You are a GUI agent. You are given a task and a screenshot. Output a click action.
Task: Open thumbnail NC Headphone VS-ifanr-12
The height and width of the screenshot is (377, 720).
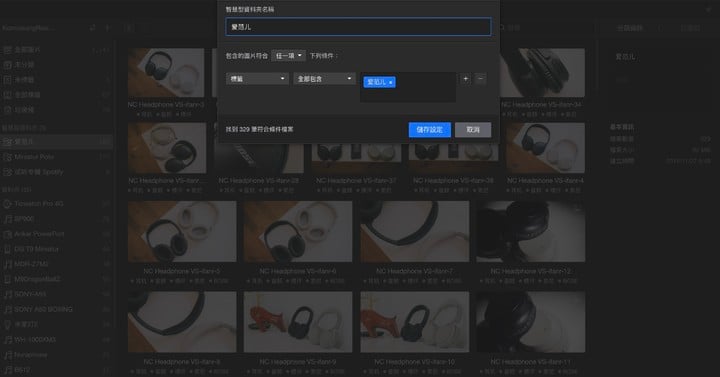pos(531,231)
